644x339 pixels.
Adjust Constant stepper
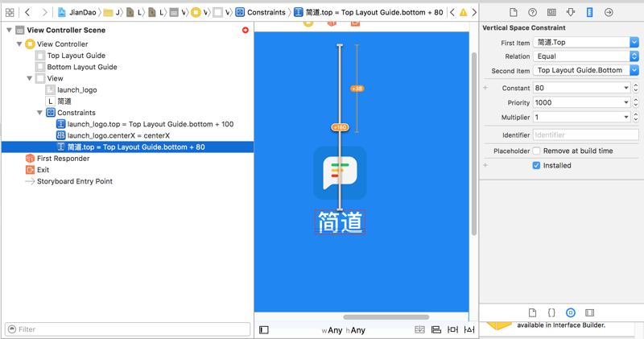pyautogui.click(x=636, y=88)
